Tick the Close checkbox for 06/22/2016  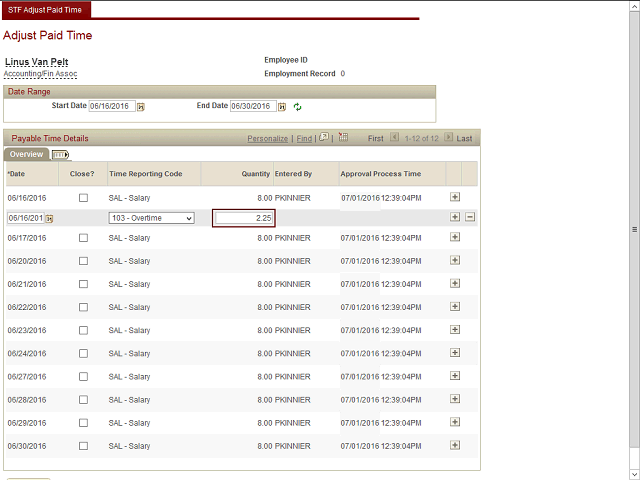click(x=83, y=307)
